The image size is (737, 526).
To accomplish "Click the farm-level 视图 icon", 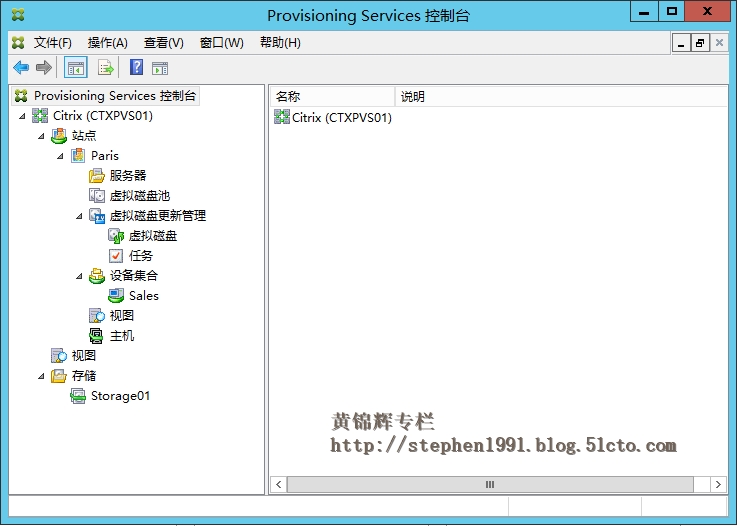I will coord(59,356).
